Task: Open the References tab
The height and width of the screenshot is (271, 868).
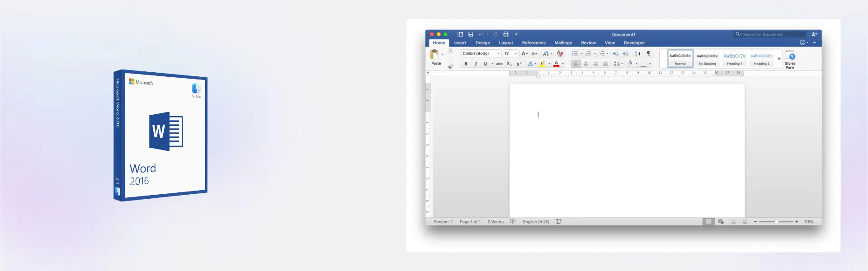Action: (534, 43)
